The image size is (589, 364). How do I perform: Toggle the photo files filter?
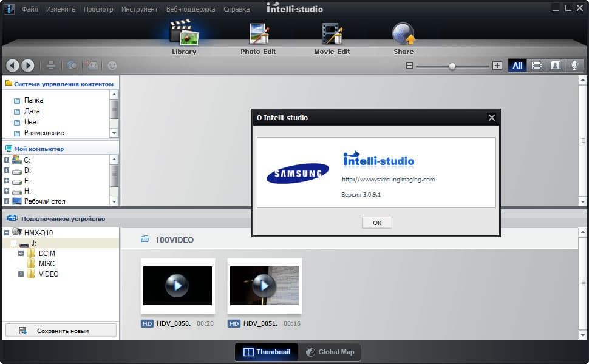pos(555,66)
